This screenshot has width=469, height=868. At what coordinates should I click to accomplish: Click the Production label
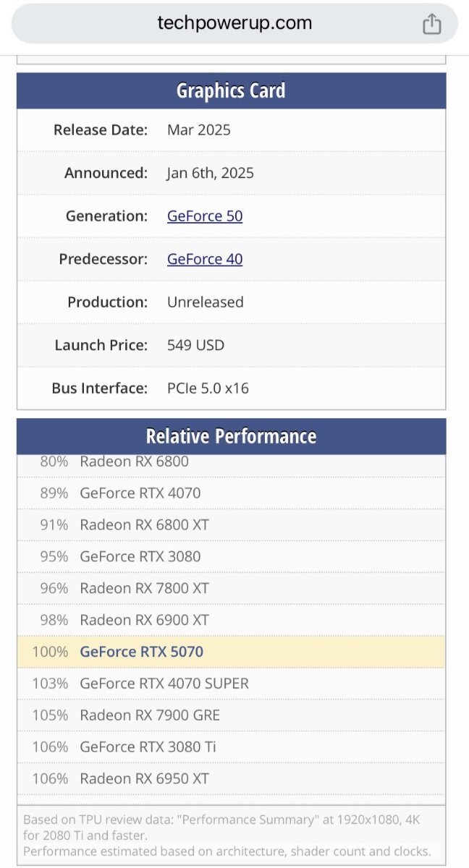tap(108, 302)
